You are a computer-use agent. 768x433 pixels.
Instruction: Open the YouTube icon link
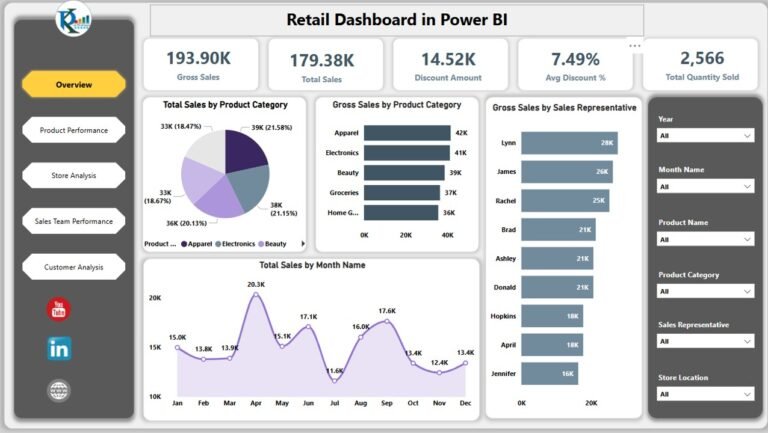click(x=59, y=310)
